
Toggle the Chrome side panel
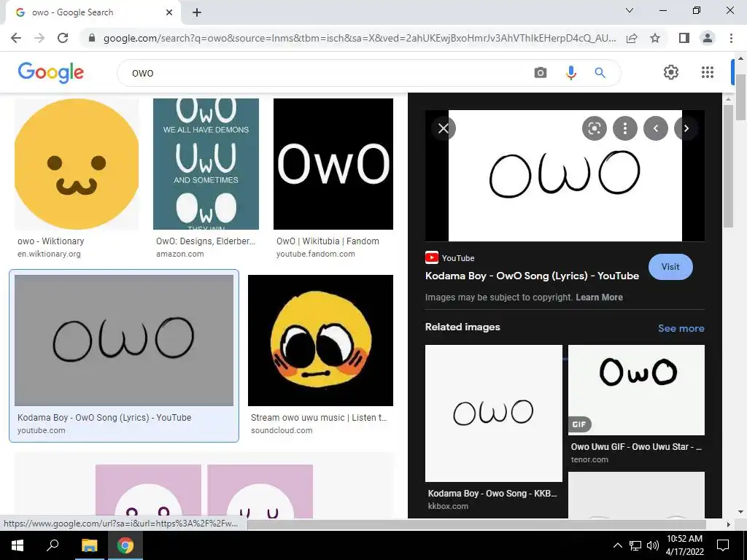click(x=684, y=38)
